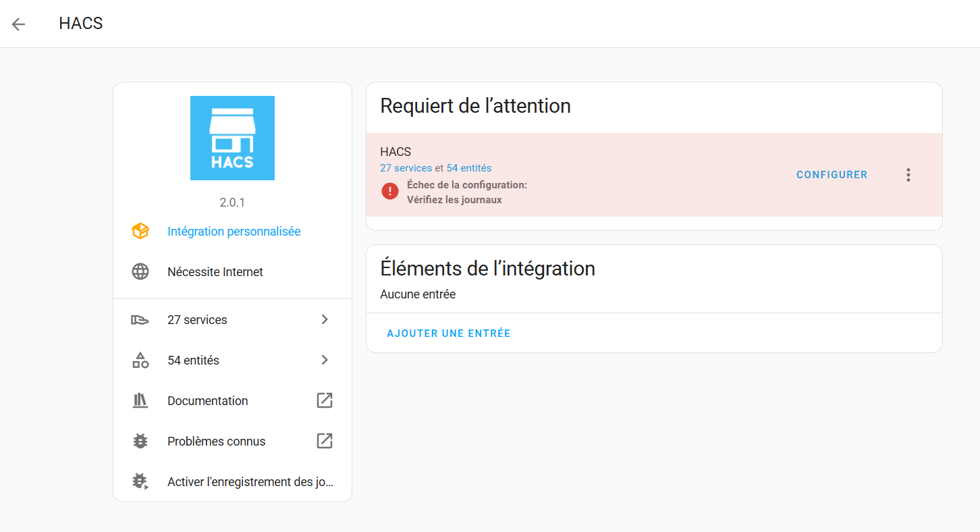Click the shapes icon beside 54 entités
980x532 pixels.
tap(140, 360)
